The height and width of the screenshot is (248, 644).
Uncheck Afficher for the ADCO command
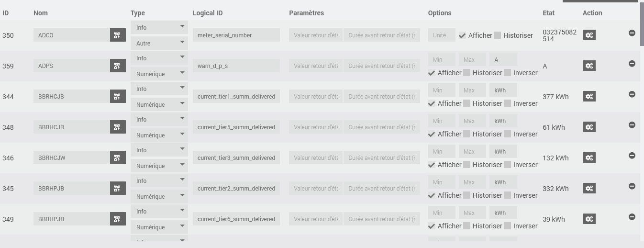click(x=462, y=35)
